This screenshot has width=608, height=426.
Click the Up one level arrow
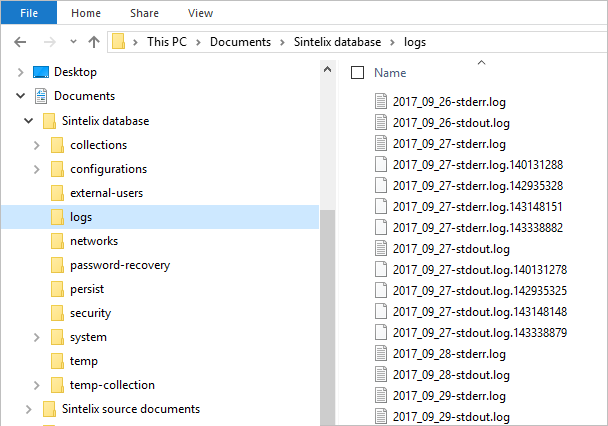click(x=93, y=42)
